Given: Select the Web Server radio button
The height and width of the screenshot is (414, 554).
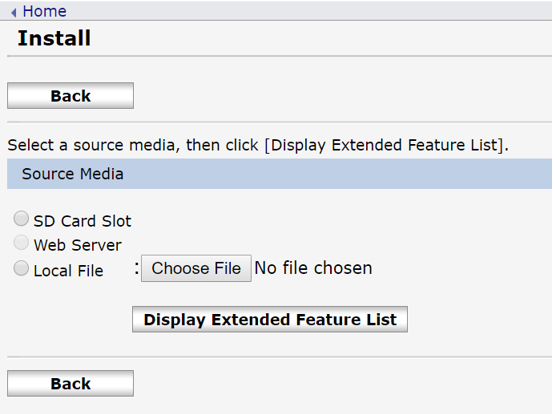Looking at the screenshot, I should 21,243.
